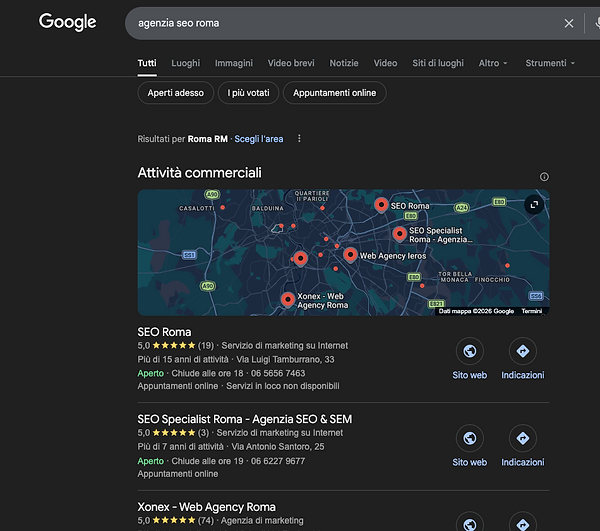The image size is (600, 531).
Task: Click the Web Agency Ieros map pin
Action: (350, 254)
